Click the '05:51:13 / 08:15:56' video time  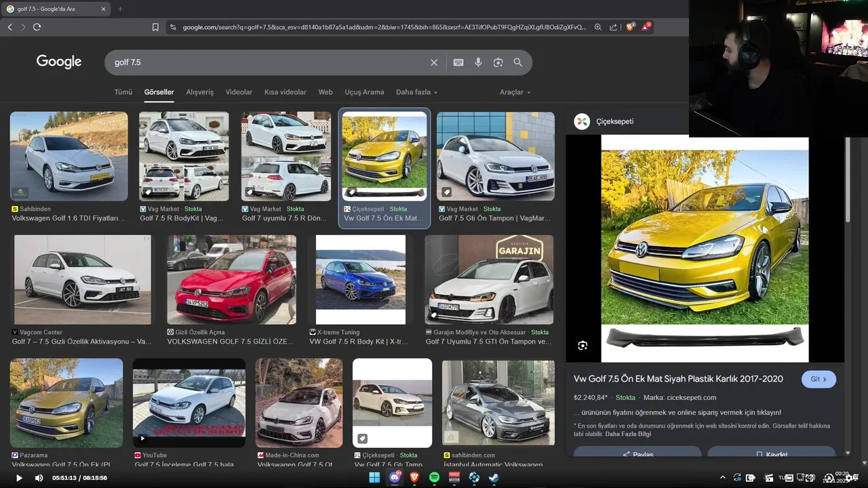(80, 478)
